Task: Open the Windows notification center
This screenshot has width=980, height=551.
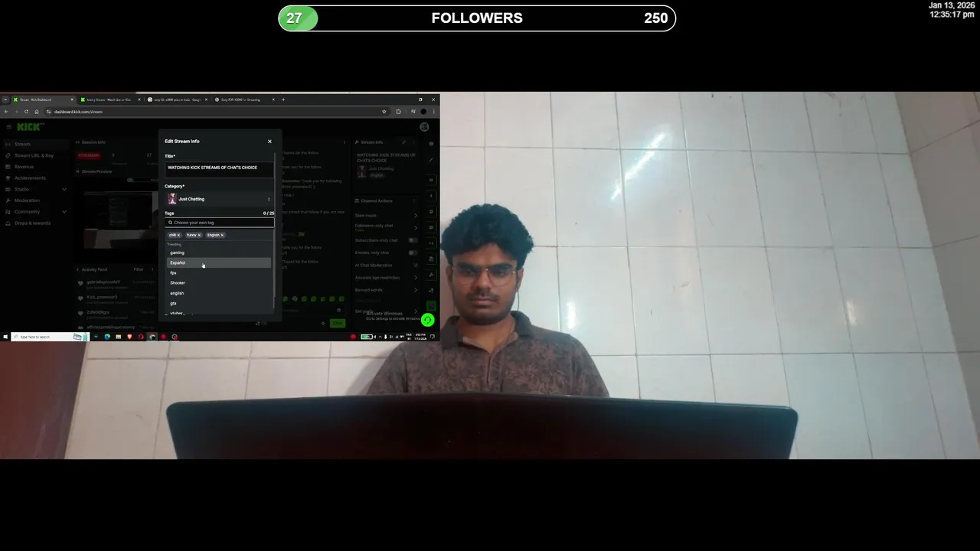Action: click(x=433, y=337)
